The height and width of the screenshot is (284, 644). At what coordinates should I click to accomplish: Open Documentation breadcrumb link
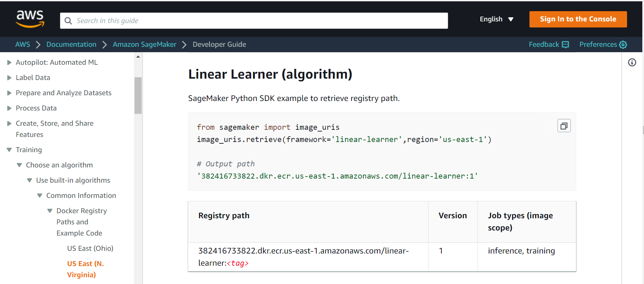(71, 44)
